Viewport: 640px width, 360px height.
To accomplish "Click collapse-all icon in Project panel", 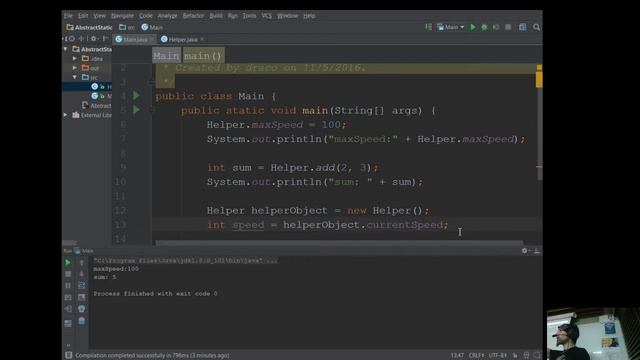I will pyautogui.click(x=81, y=39).
